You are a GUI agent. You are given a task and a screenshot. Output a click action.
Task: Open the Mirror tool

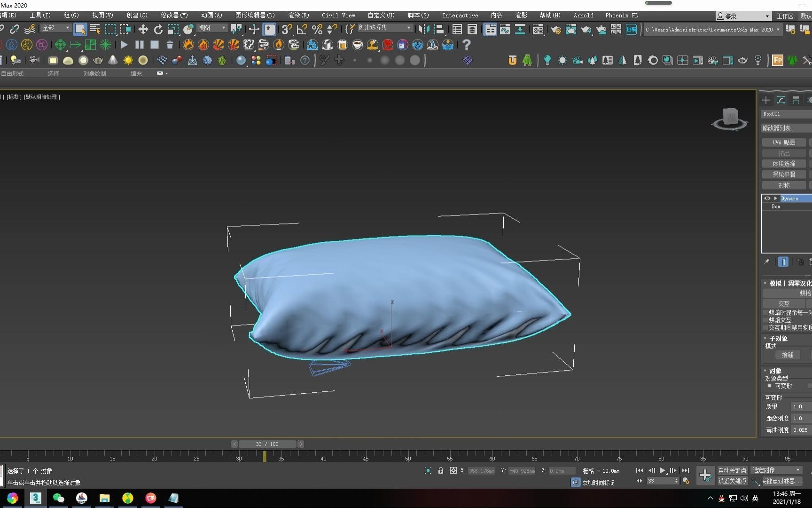[x=424, y=30]
